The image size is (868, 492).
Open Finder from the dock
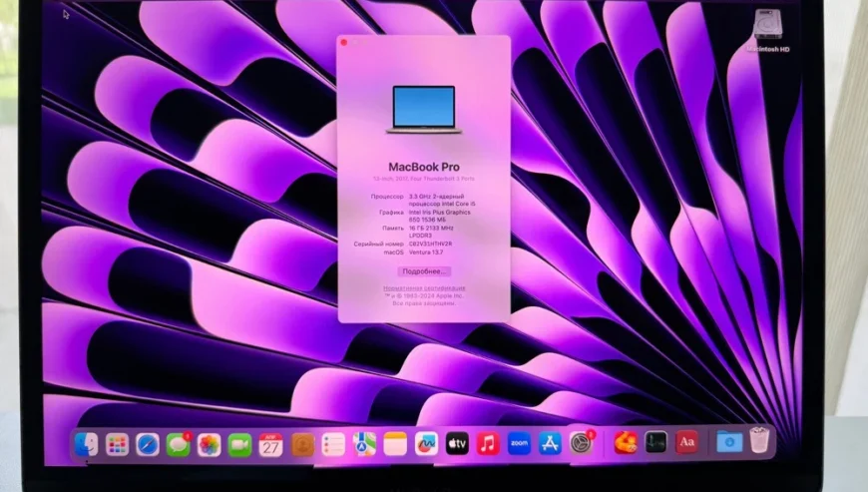tap(87, 444)
